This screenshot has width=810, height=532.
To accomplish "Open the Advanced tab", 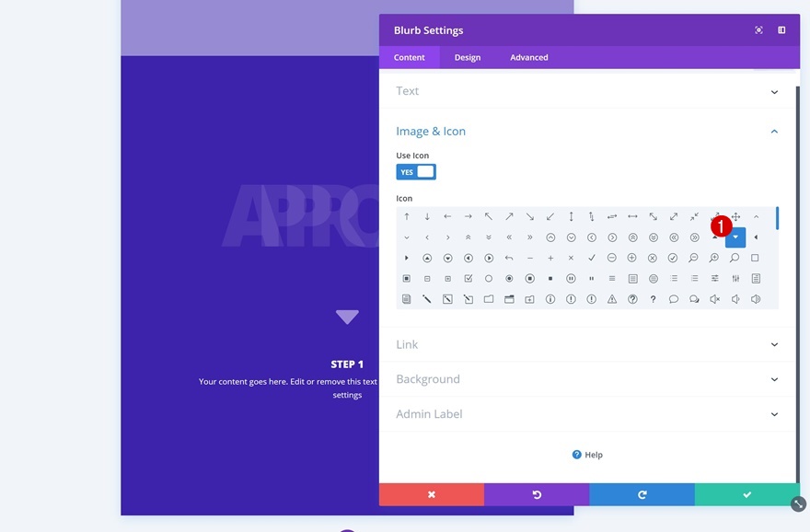I will point(529,57).
